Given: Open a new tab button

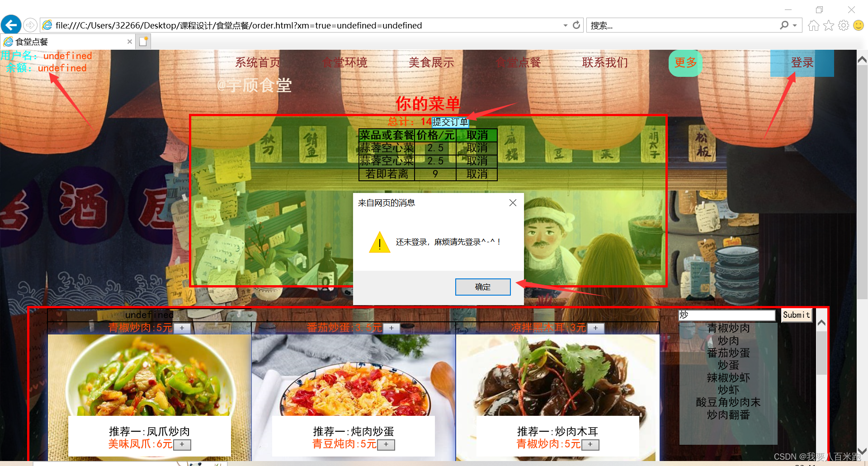Looking at the screenshot, I should 143,42.
